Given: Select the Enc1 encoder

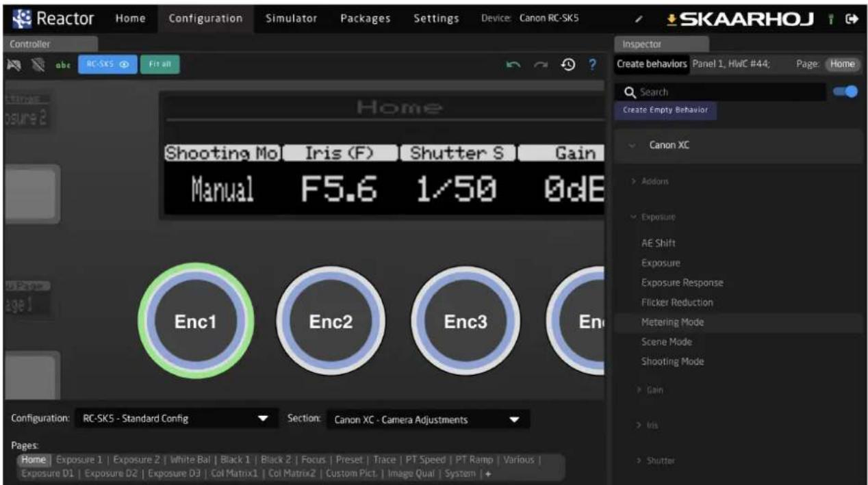Looking at the screenshot, I should tap(196, 322).
